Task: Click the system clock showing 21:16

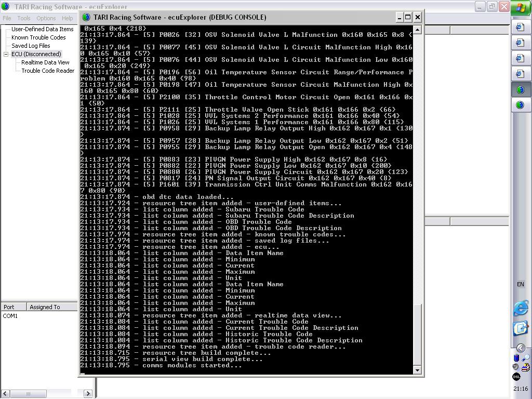Action: (x=521, y=389)
